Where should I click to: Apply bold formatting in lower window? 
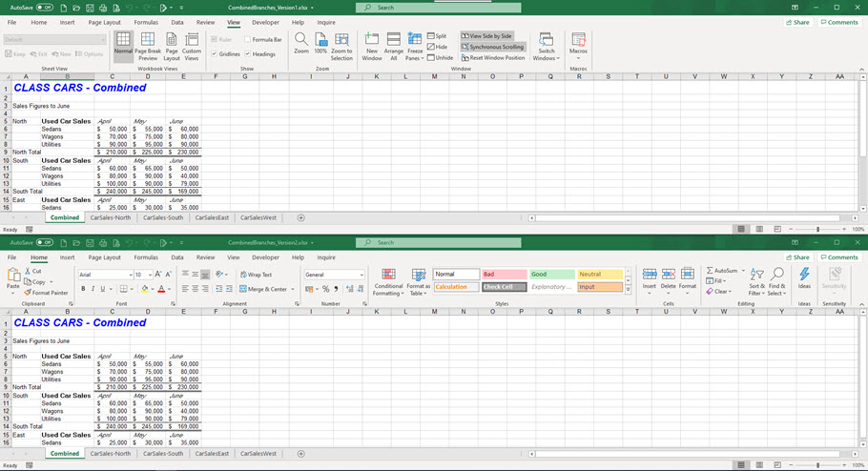click(82, 289)
